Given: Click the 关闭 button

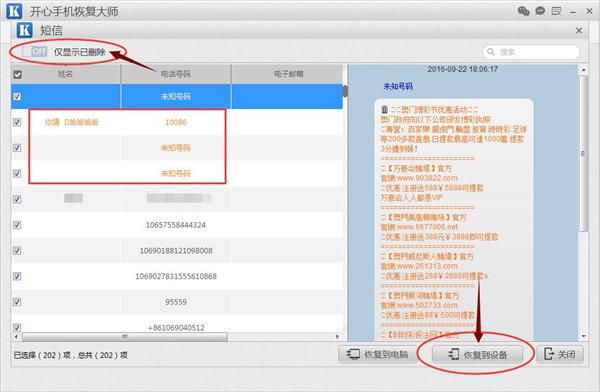Looking at the screenshot, I should (x=560, y=354).
